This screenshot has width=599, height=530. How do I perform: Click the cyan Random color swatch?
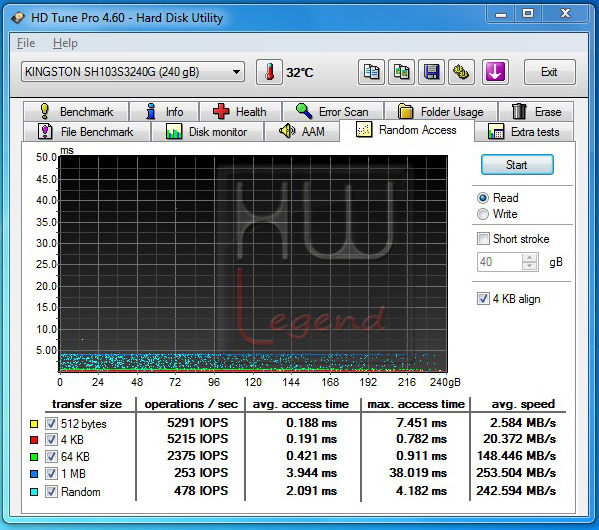pyautogui.click(x=34, y=492)
